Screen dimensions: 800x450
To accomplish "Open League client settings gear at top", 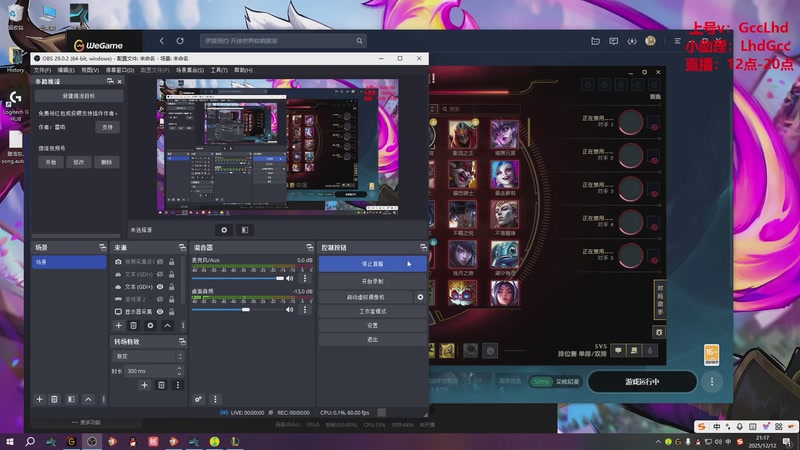I will tap(644, 72).
